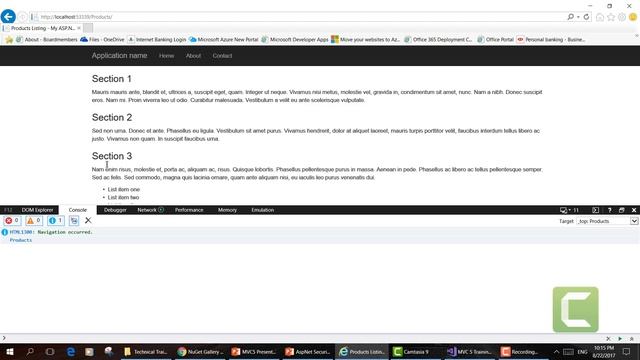Open the browser Tools gear icon
Viewport: 640px width, 360px height.
[x=622, y=17]
